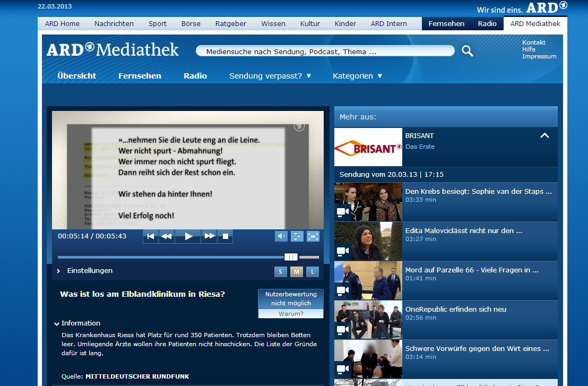Viewport: 588px width, 386px height.
Task: Fast forward the video
Action: click(x=209, y=236)
